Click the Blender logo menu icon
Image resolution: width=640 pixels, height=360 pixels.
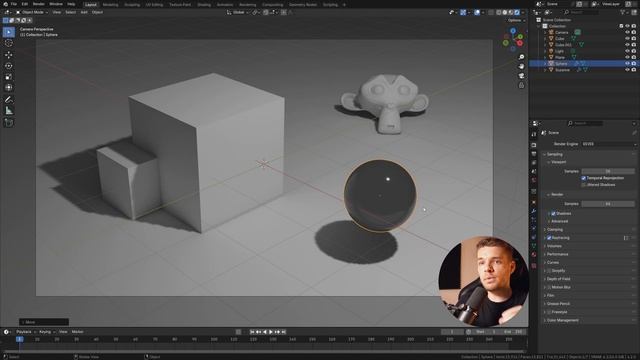pyautogui.click(x=6, y=4)
